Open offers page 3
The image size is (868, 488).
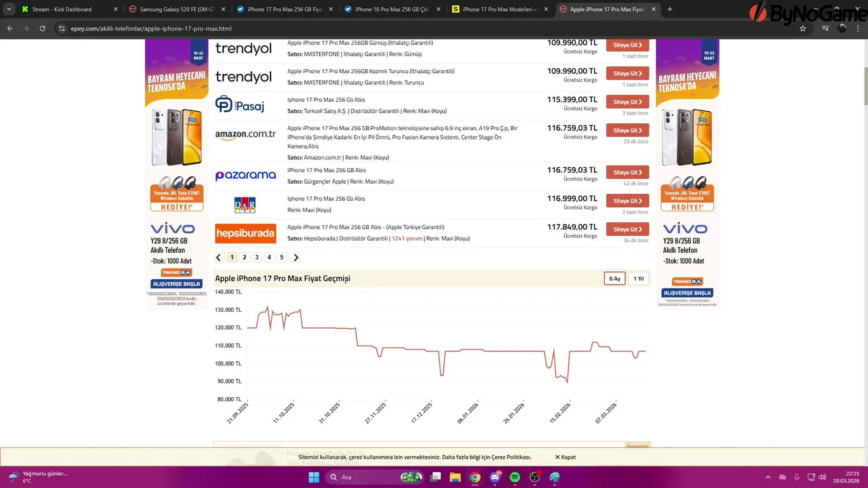coord(256,258)
